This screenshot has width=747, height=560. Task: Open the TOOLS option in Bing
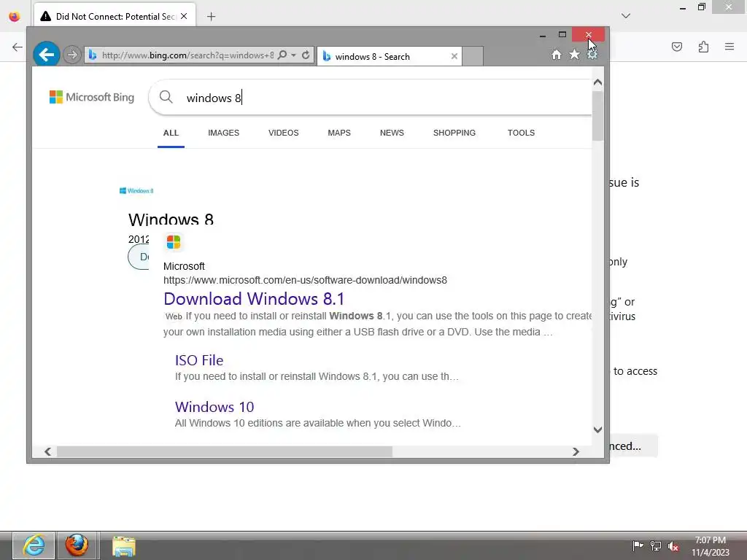point(521,133)
